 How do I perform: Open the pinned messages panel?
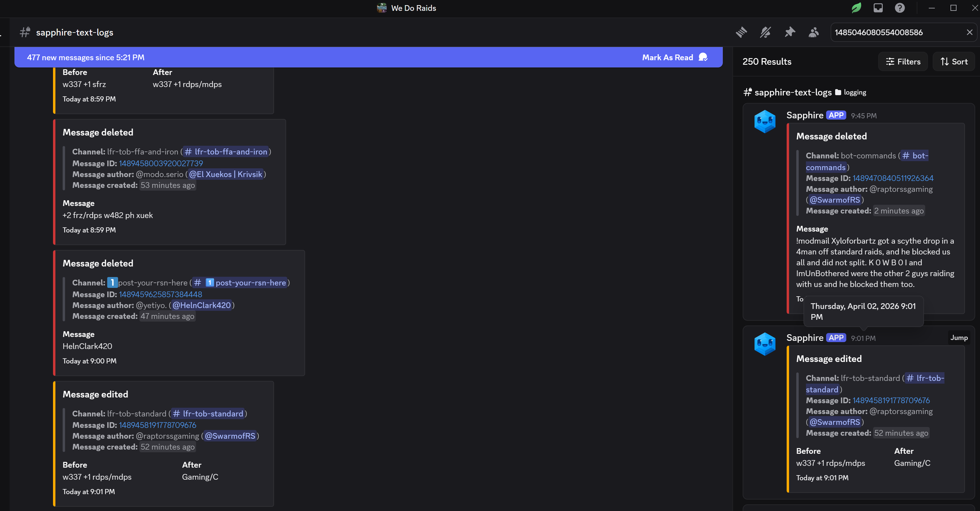click(x=790, y=32)
